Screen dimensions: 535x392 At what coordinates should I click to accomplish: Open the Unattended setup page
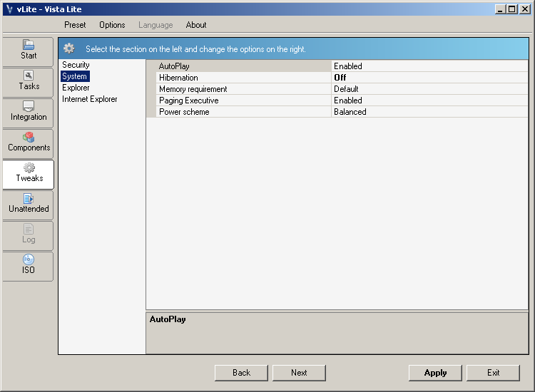[x=28, y=205]
